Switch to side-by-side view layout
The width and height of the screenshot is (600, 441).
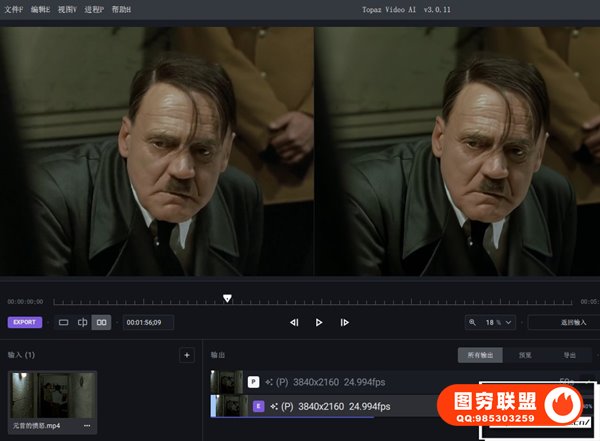102,323
